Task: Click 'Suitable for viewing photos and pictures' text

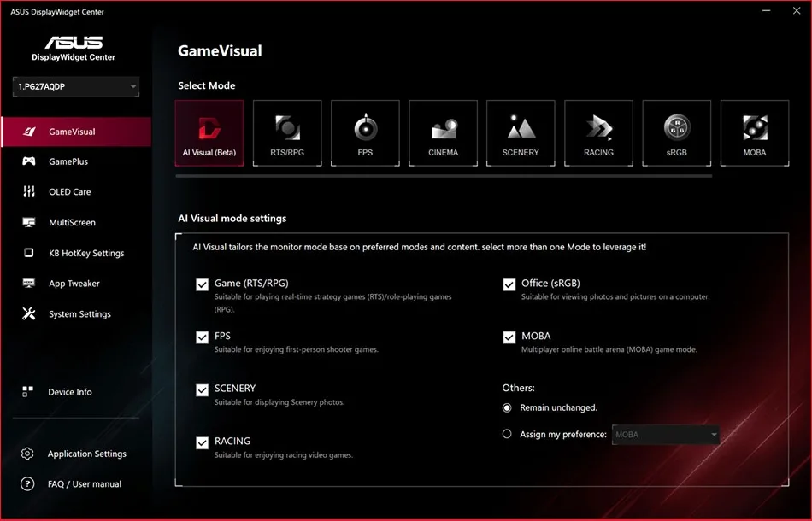Action: tap(615, 296)
